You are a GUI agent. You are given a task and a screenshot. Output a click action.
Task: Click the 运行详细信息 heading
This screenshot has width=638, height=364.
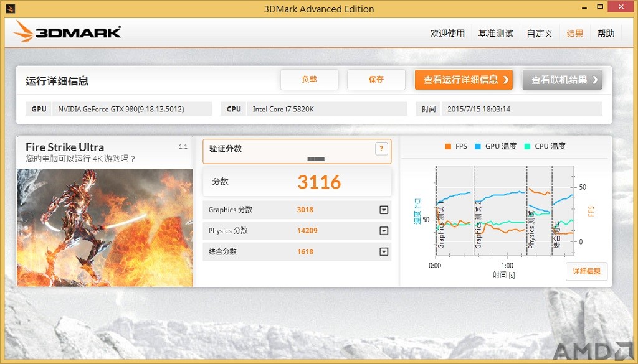tap(57, 81)
